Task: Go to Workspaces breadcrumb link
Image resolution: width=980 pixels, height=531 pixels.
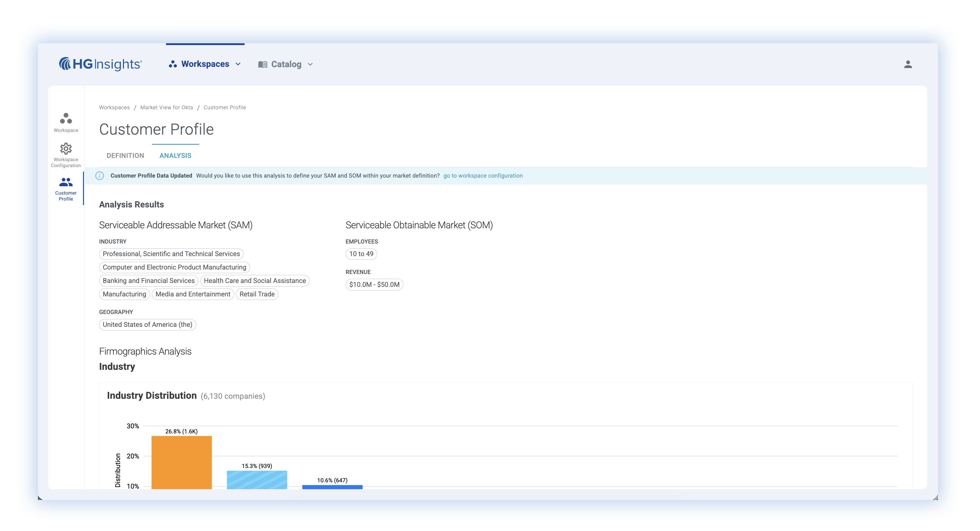Action: [114, 107]
